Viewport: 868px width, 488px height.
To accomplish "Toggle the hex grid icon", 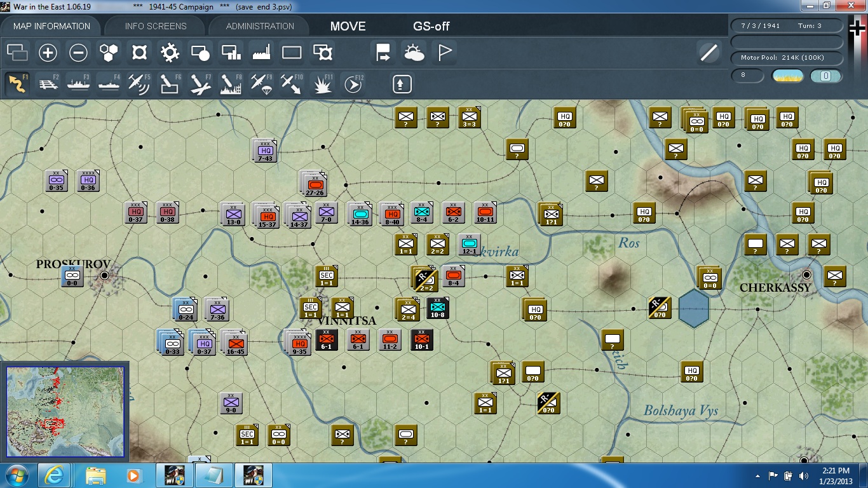I will [109, 53].
